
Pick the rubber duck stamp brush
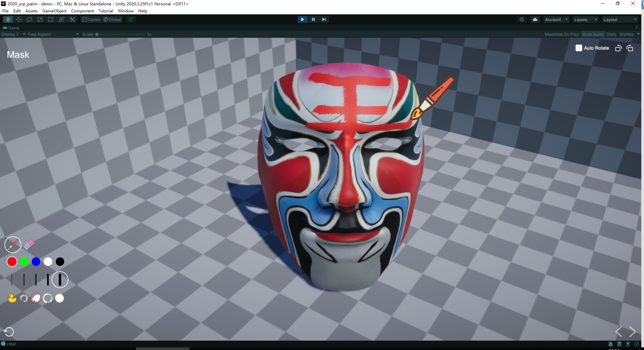pos(12,298)
